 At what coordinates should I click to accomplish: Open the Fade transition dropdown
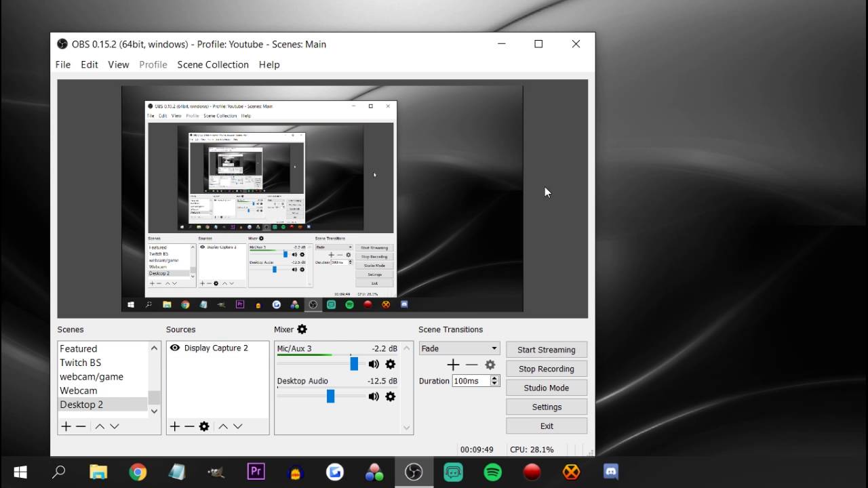coord(459,348)
